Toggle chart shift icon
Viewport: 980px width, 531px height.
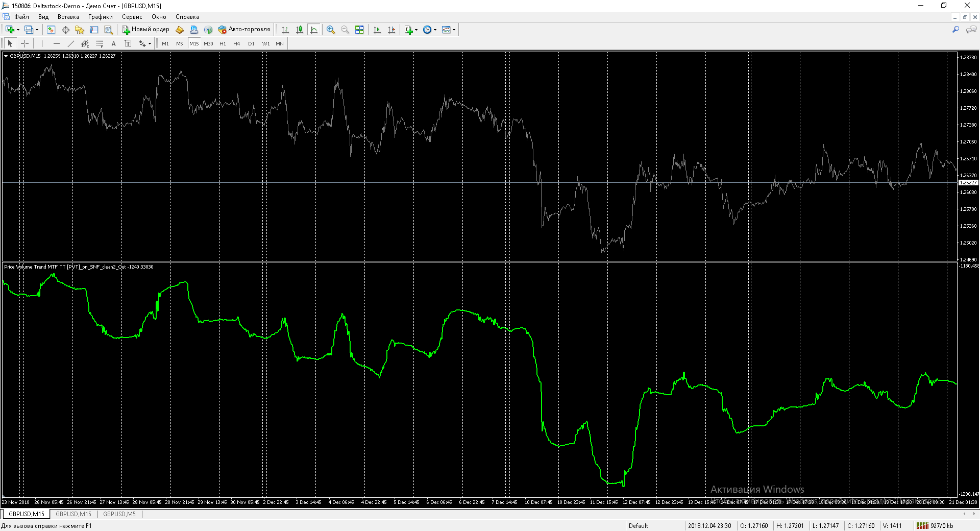click(391, 30)
